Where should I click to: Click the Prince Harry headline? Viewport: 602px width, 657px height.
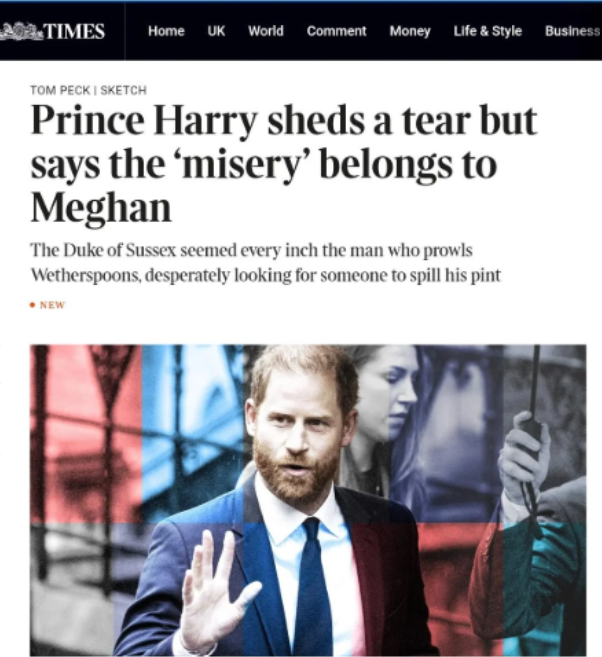tap(284, 163)
